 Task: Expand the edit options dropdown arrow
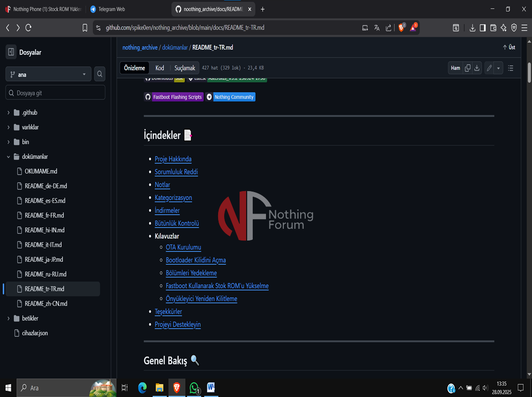498,68
